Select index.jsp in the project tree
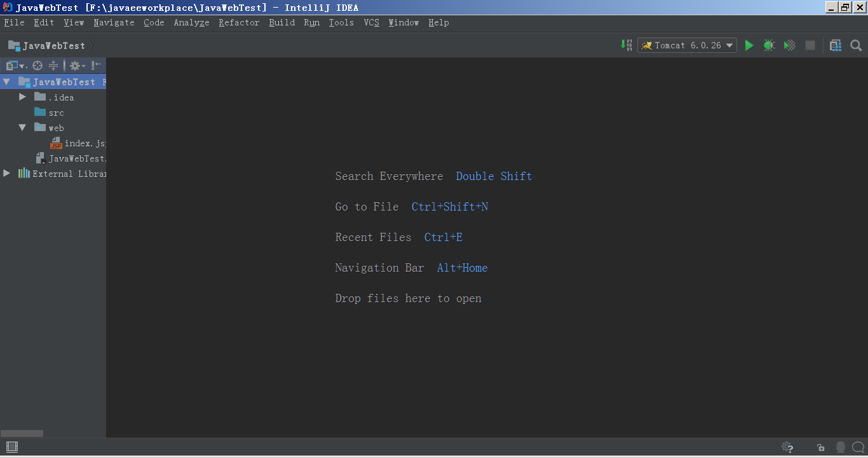 85,143
